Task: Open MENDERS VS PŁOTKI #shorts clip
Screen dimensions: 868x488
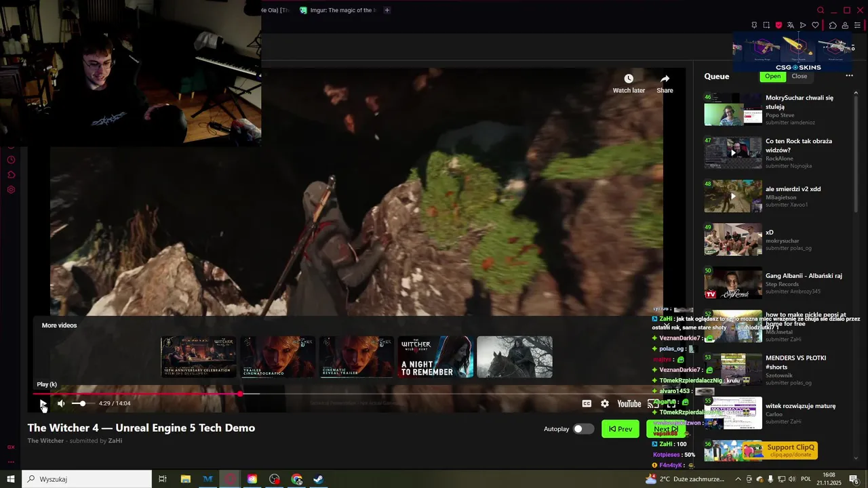Action: [x=777, y=370]
